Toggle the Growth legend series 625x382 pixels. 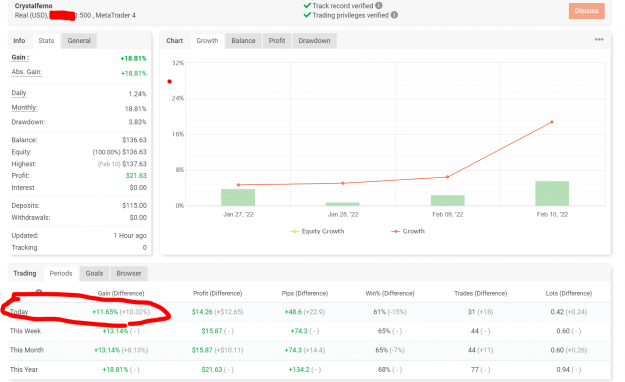[408, 231]
